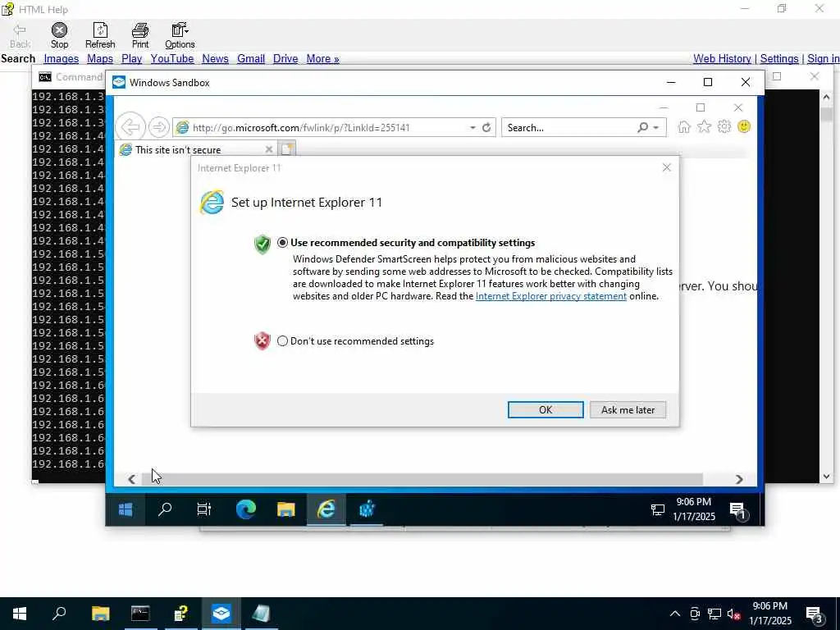This screenshot has width=840, height=630.
Task: Click Internet Explorer back arrow button
Action: pyautogui.click(x=130, y=127)
